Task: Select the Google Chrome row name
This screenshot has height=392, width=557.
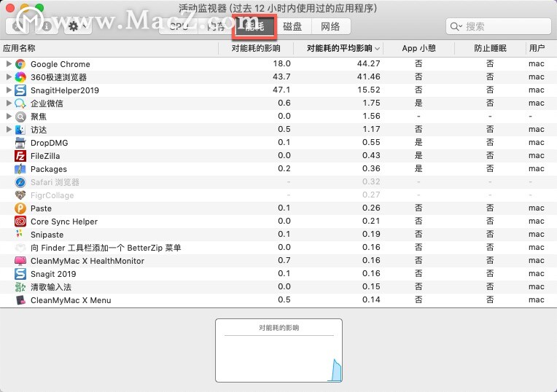Action: pos(61,64)
